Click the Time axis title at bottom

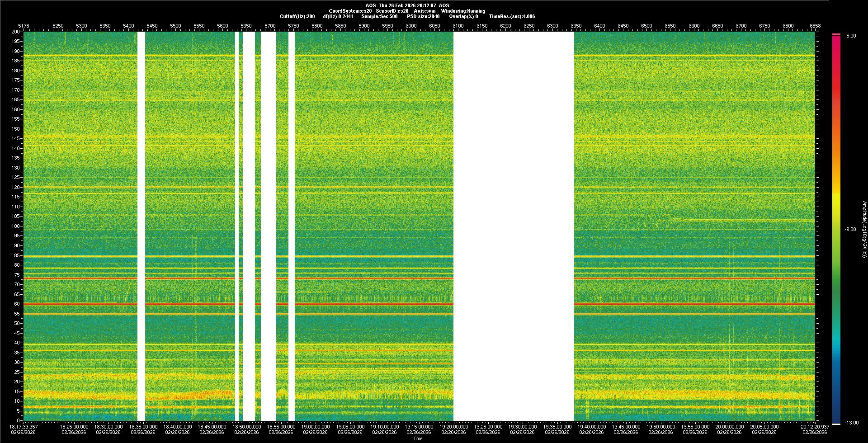(x=418, y=438)
